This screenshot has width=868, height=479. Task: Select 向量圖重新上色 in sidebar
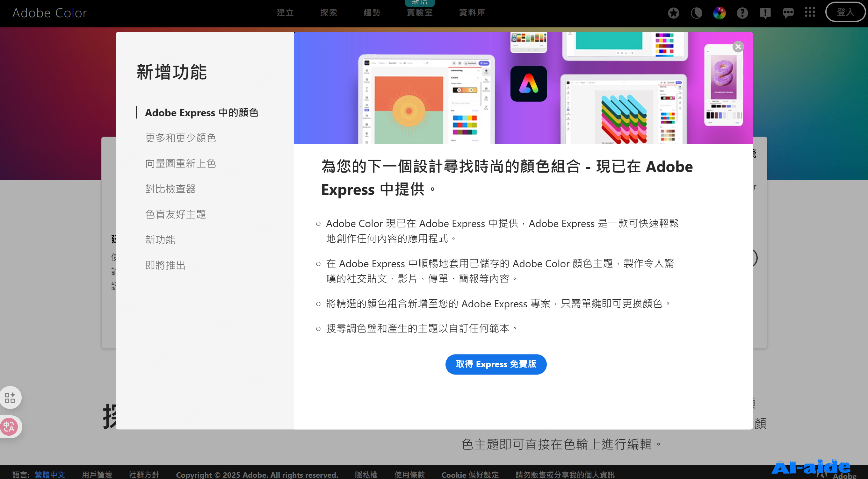pyautogui.click(x=180, y=163)
